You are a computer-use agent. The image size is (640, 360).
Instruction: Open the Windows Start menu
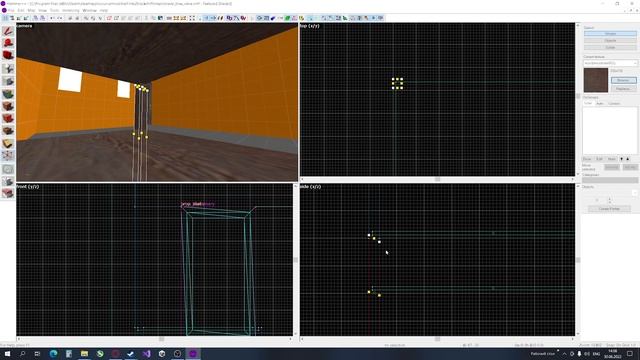7,354
